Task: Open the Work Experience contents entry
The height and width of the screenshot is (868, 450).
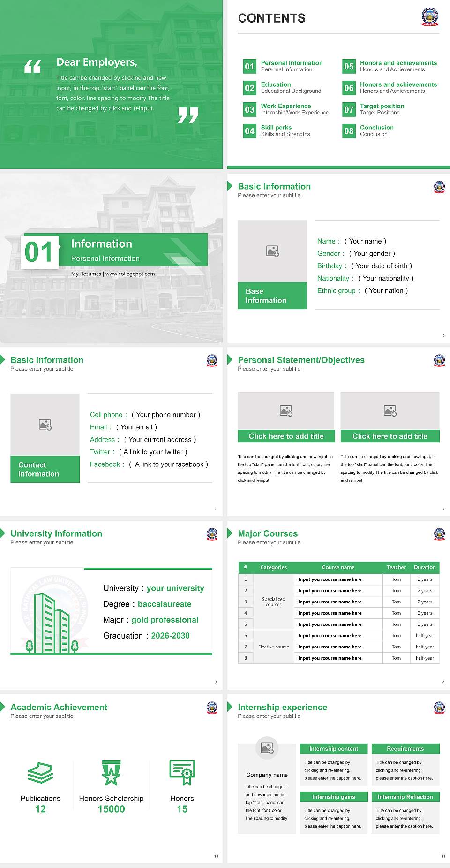Action: tap(295, 109)
